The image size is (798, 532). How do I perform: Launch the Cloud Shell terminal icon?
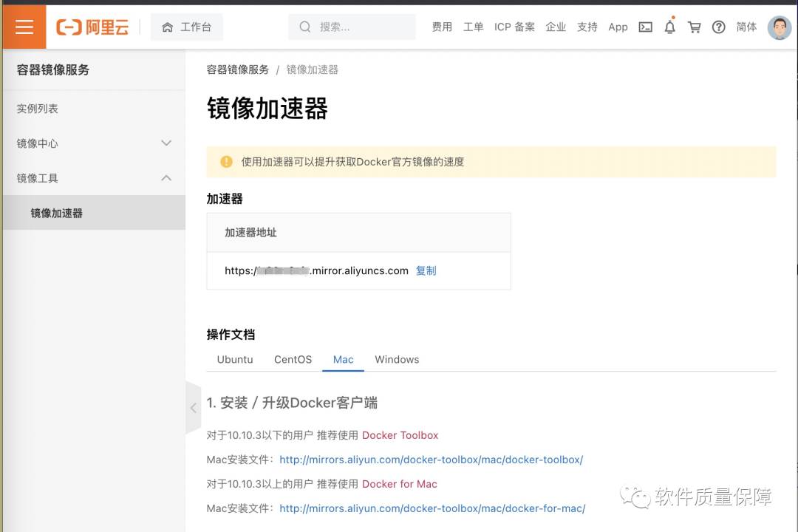tap(645, 27)
